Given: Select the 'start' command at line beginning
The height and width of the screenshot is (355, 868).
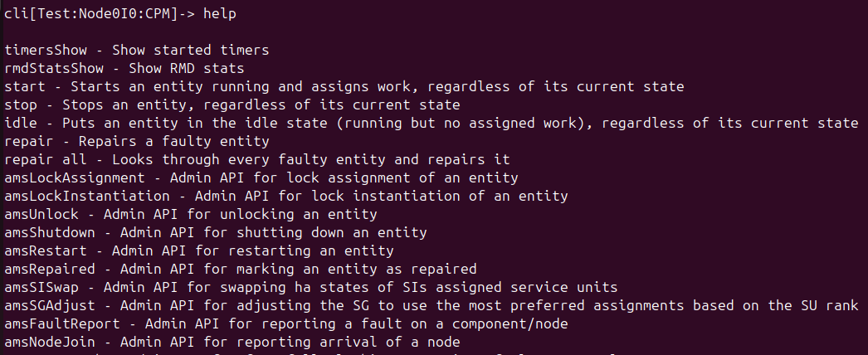Looking at the screenshot, I should point(25,87).
